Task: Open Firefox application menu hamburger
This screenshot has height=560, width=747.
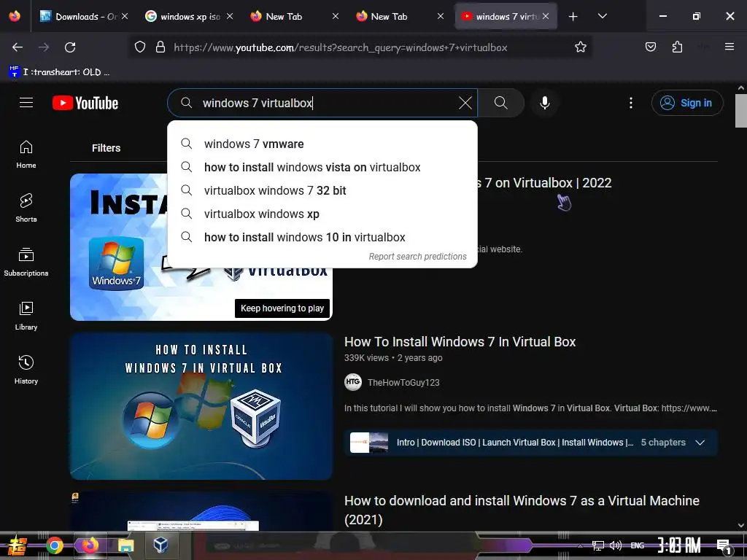Action: 729,47
